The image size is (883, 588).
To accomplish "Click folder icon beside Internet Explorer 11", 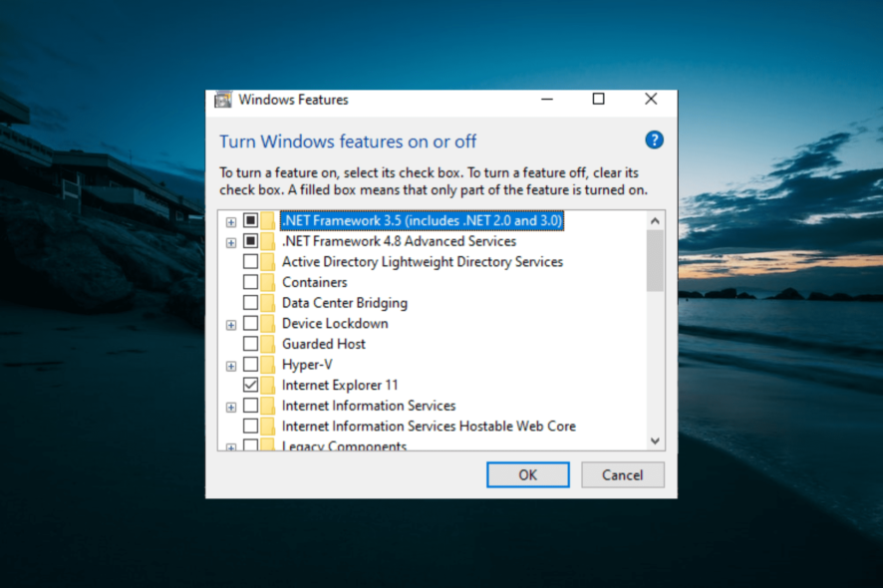I will coord(268,386).
